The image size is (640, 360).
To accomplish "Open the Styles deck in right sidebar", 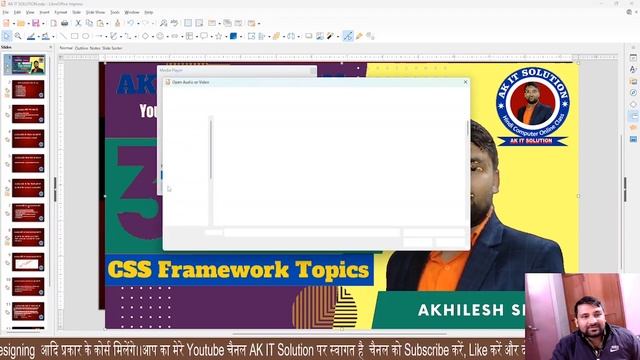I will coord(633,69).
